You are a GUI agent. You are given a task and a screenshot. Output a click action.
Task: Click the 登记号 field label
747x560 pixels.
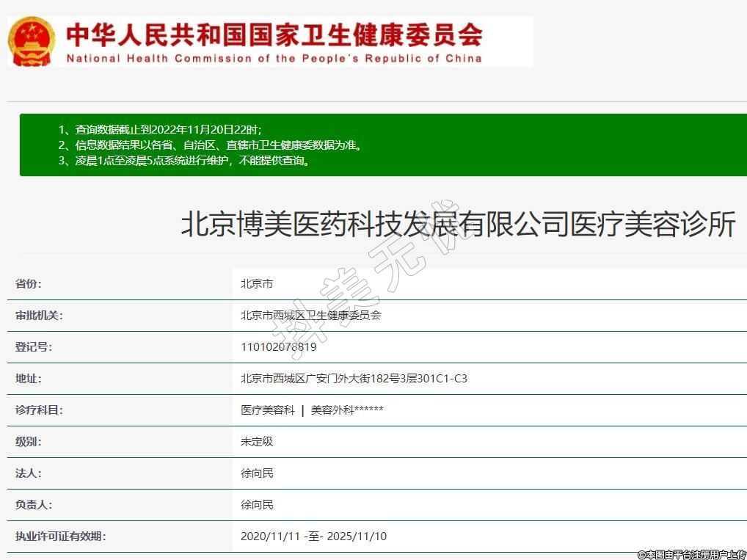point(34,347)
